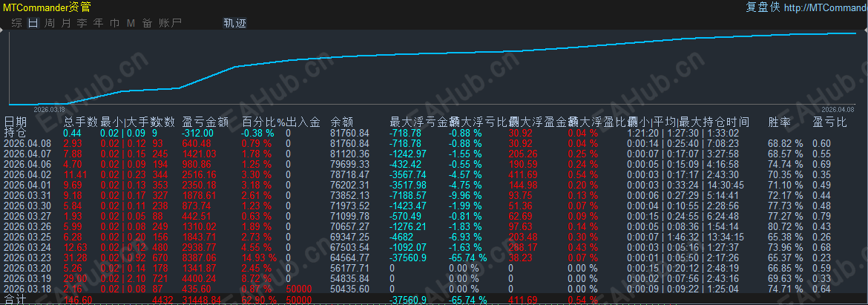Select the 2026.04.08 row date

point(27,143)
